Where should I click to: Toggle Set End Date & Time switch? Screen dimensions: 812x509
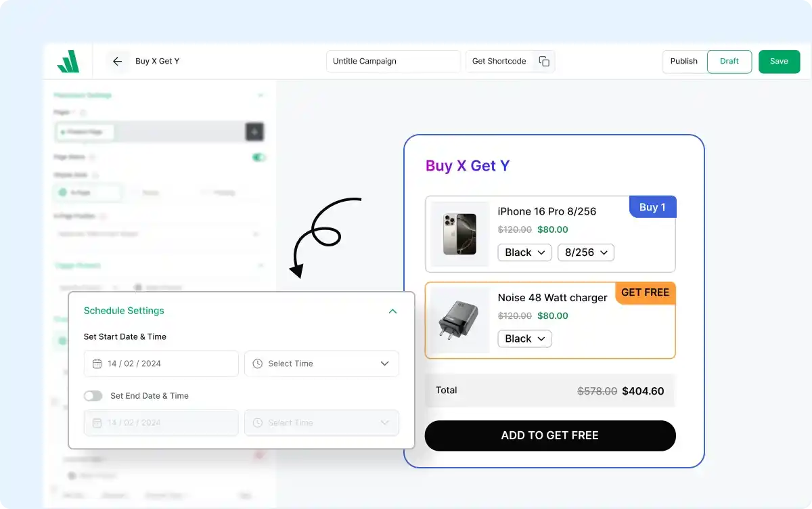(93, 396)
